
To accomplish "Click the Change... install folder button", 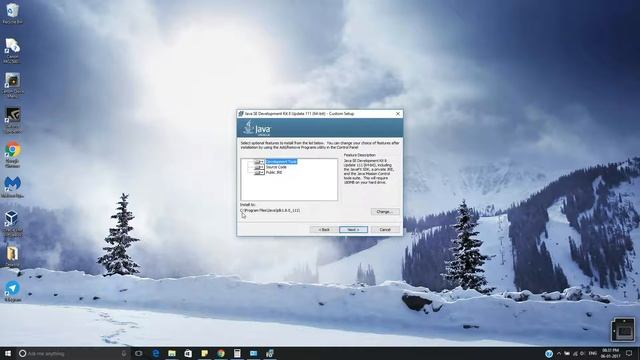I will coord(385,211).
